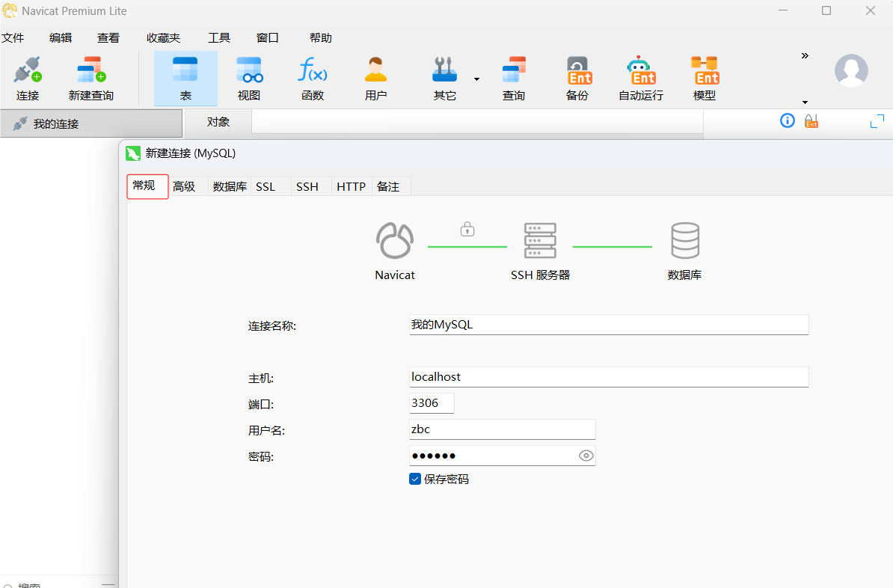Click the port field showing 3306
This screenshot has height=588, width=893.
coord(432,403)
